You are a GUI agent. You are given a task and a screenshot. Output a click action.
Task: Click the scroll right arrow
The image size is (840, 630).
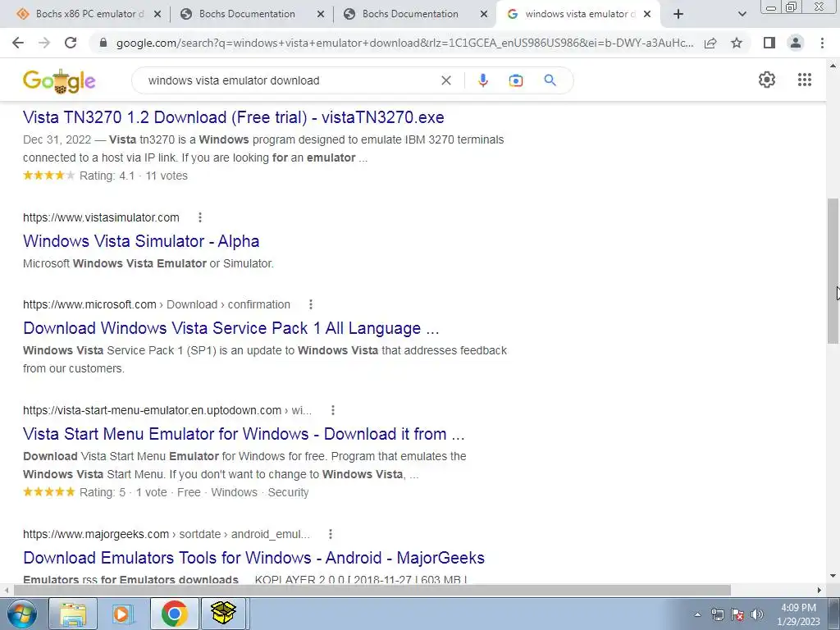click(819, 590)
